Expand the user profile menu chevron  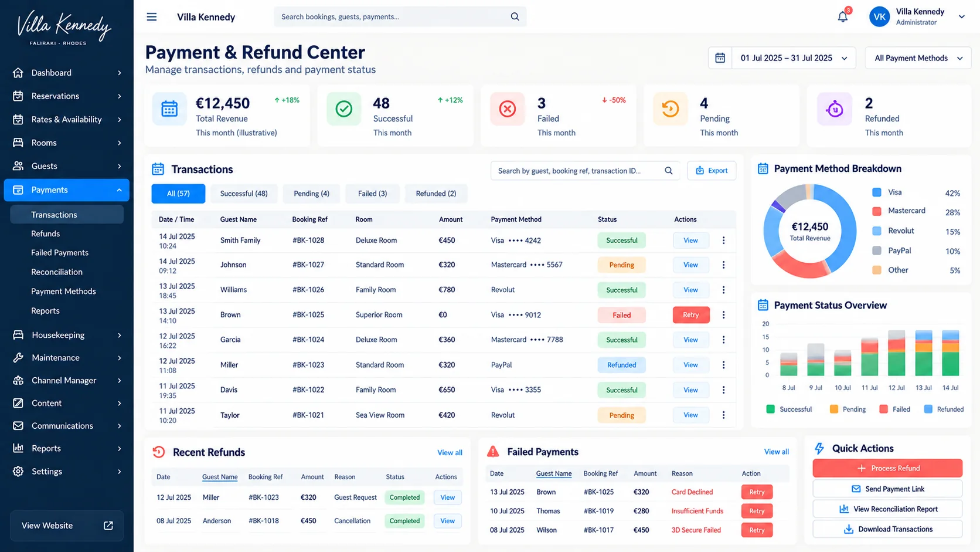coord(962,17)
